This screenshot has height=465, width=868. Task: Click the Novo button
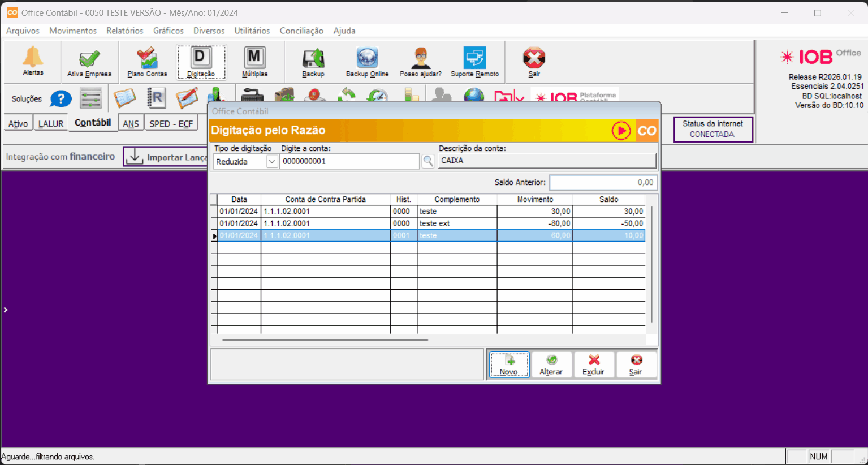509,365
